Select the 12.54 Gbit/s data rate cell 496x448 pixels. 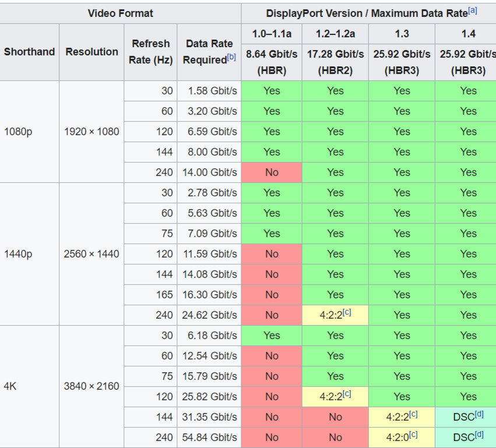[209, 356]
